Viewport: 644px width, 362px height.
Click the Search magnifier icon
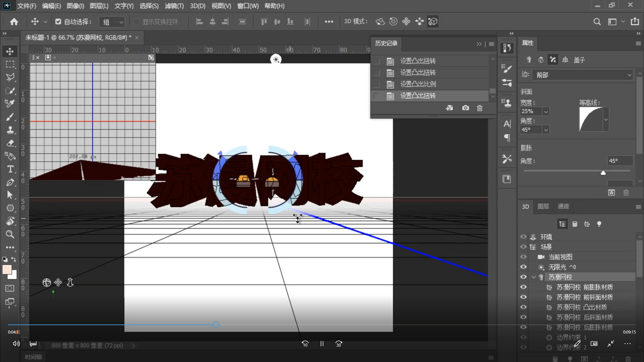597,22
